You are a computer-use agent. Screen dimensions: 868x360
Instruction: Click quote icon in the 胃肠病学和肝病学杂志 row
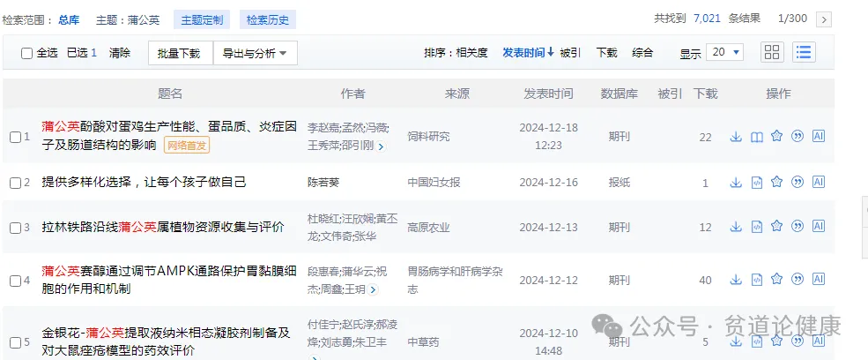pyautogui.click(x=798, y=280)
